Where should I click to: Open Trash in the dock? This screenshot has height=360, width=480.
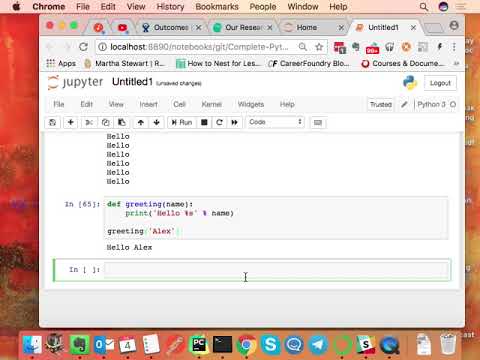448,344
